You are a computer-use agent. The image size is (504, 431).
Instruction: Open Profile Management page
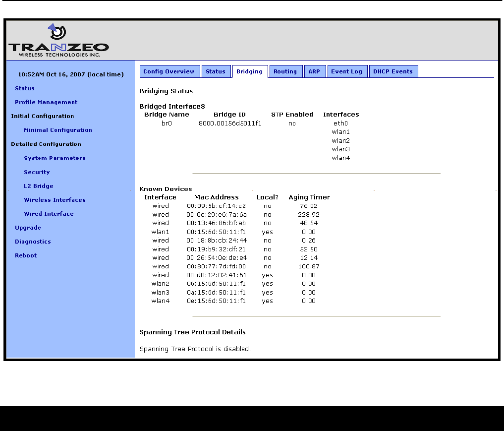[x=46, y=102]
